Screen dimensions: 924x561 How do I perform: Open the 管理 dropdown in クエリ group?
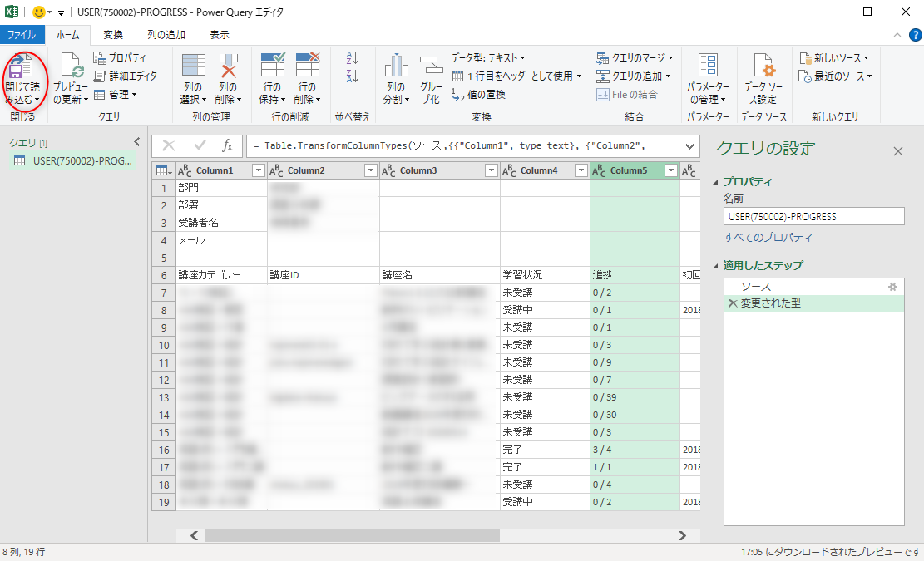coord(116,94)
